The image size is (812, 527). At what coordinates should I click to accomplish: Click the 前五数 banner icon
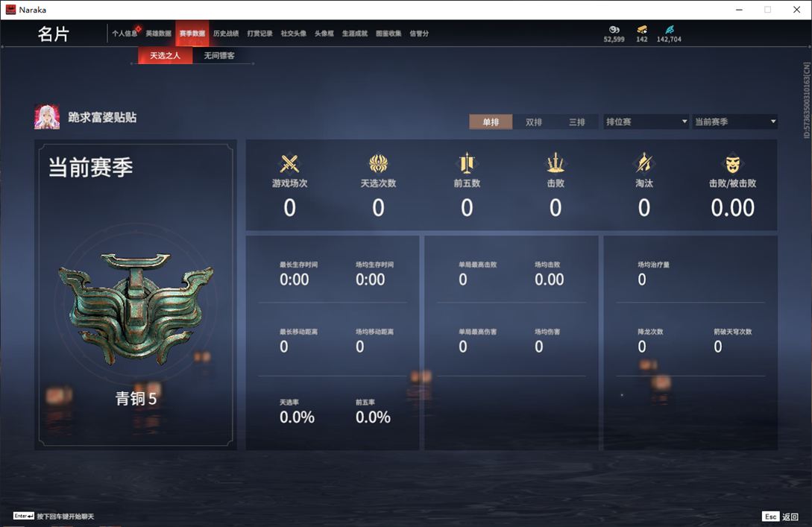click(467, 163)
